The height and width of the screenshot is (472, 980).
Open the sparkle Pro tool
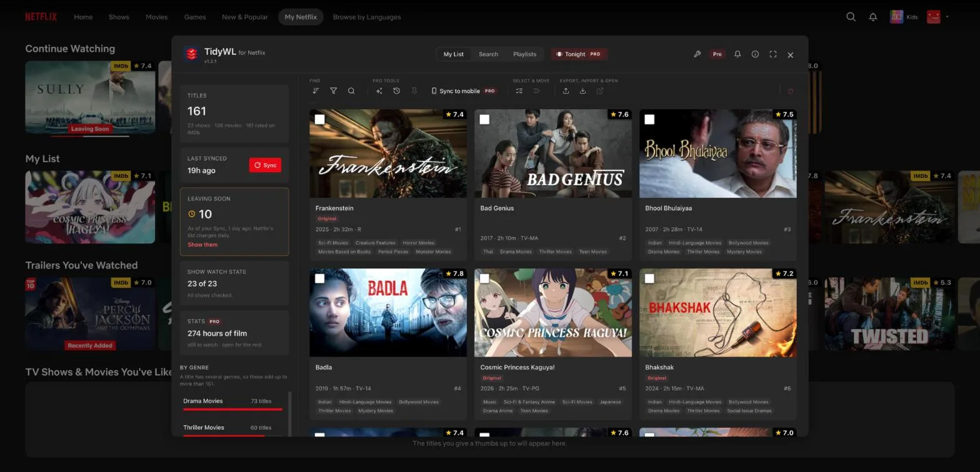click(x=379, y=91)
